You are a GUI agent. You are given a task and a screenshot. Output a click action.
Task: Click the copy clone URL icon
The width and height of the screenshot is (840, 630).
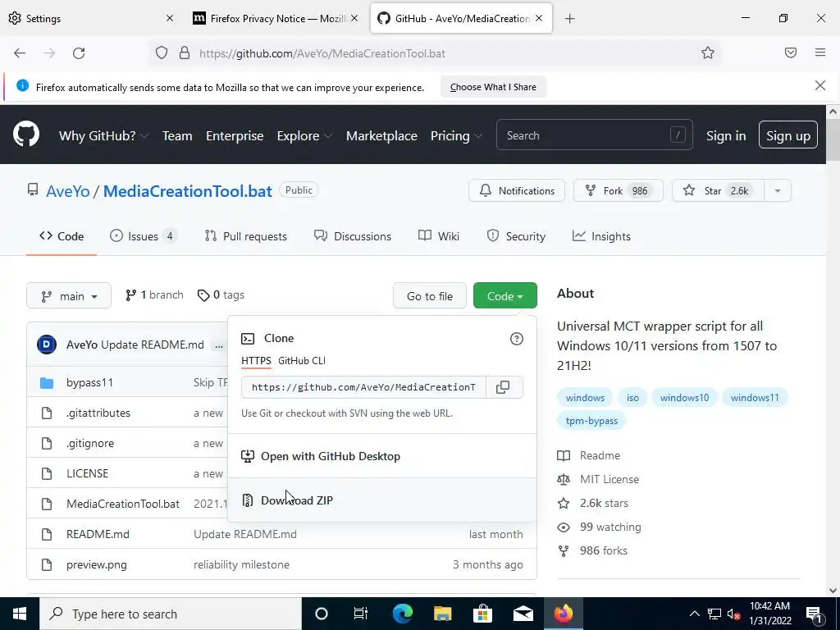click(503, 387)
